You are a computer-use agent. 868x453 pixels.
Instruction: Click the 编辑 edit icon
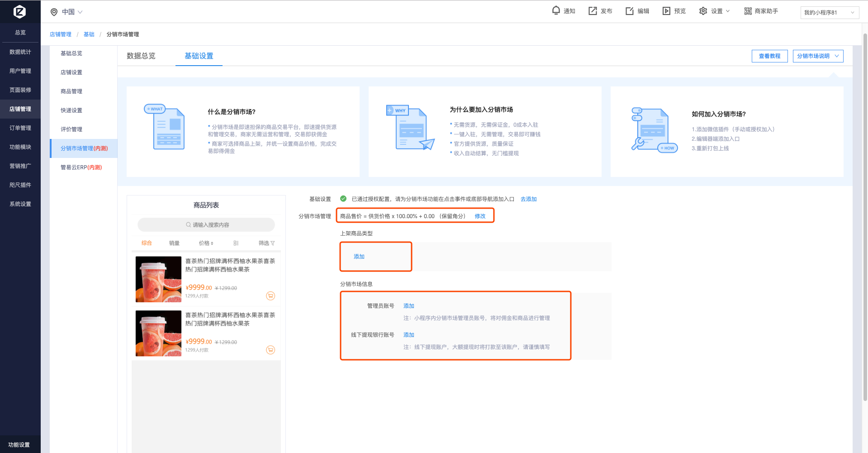coord(630,11)
